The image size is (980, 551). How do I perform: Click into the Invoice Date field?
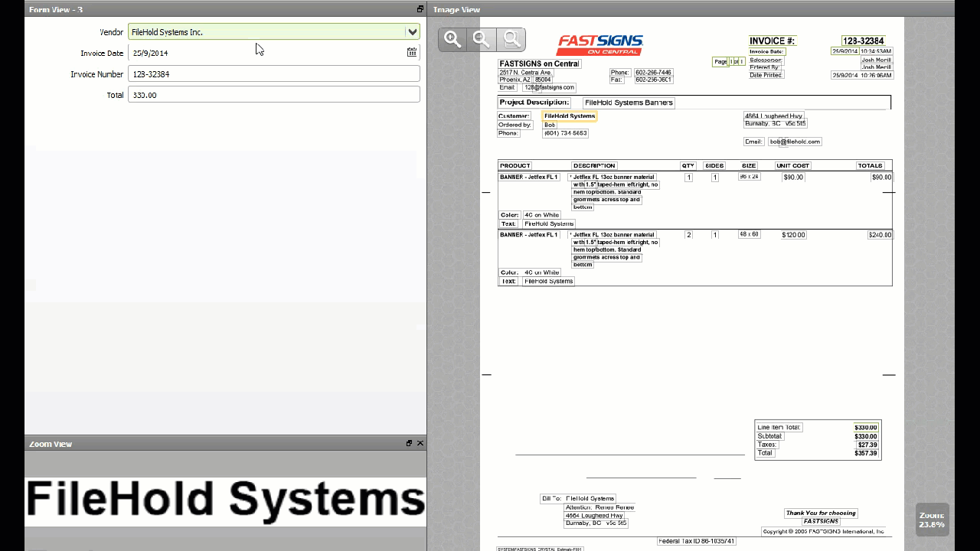coord(264,53)
